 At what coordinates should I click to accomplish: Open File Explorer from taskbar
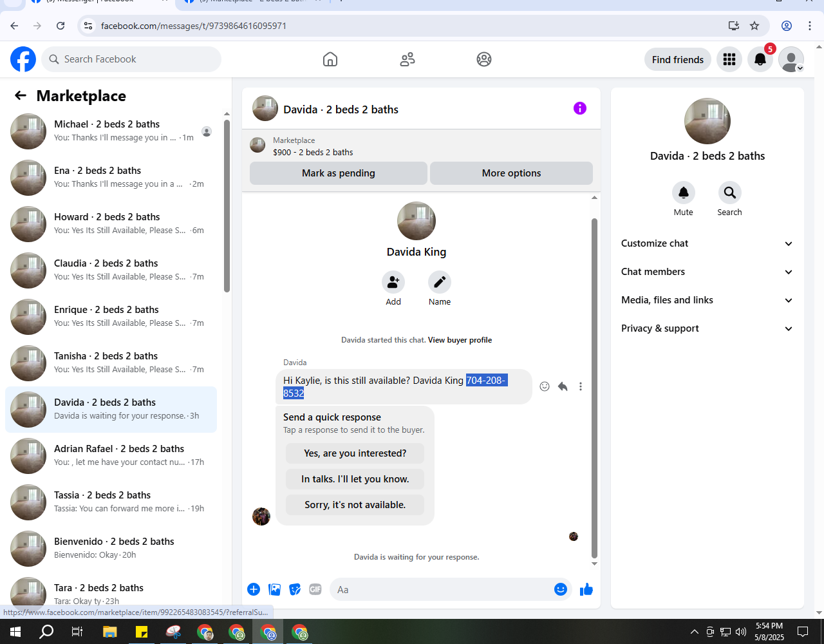(x=110, y=632)
